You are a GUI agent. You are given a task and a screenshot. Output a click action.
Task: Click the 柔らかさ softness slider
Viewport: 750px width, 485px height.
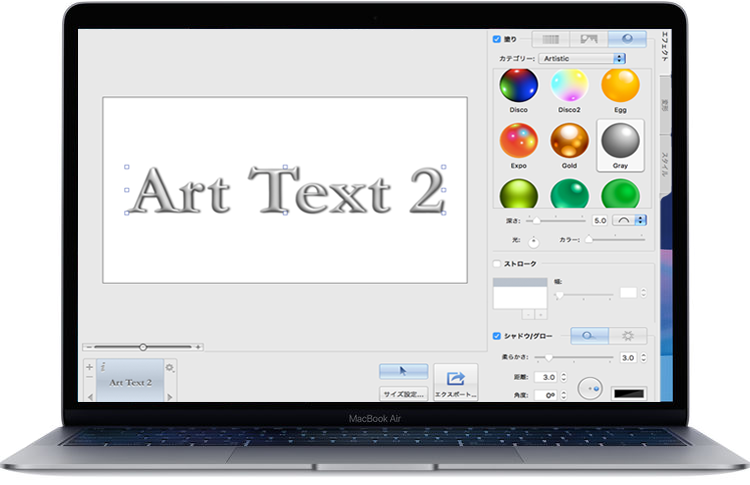pyautogui.click(x=574, y=357)
